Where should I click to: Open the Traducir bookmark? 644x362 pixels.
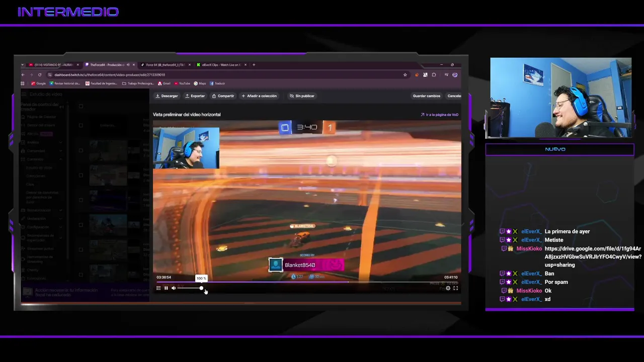coord(217,83)
